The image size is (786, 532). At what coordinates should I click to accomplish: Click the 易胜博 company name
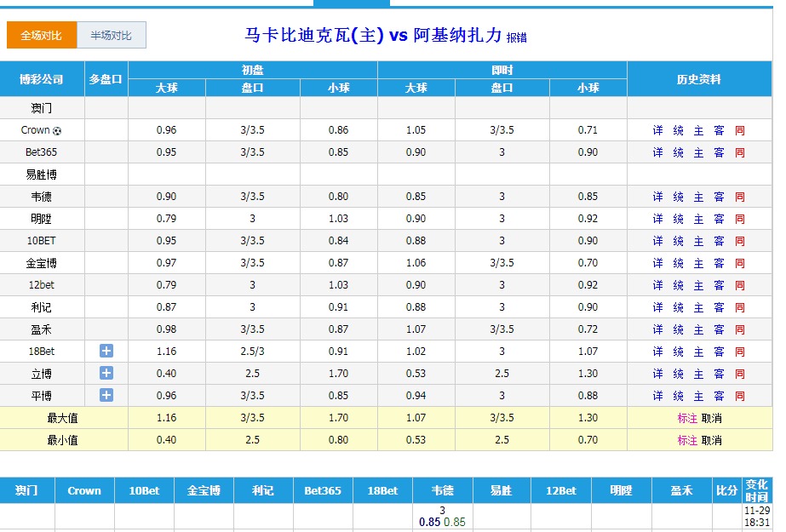click(x=41, y=174)
